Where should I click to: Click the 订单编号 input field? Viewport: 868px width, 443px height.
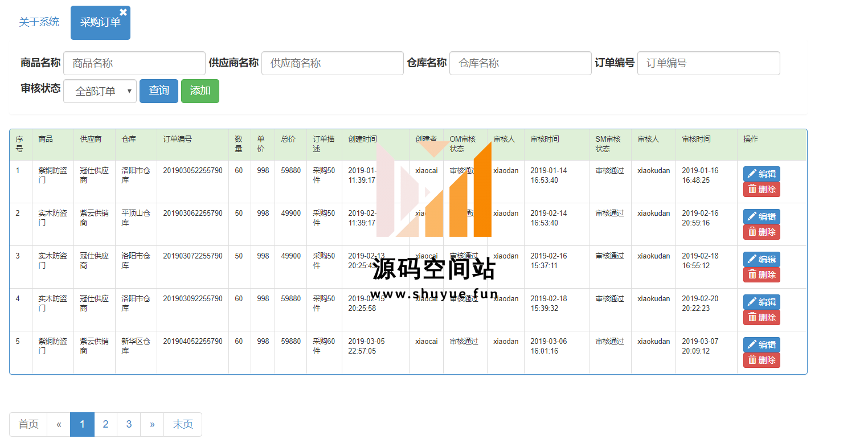pyautogui.click(x=708, y=63)
